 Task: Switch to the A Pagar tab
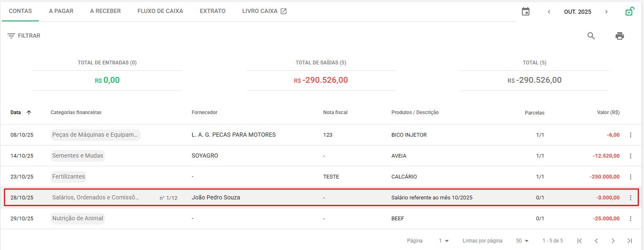(x=61, y=11)
